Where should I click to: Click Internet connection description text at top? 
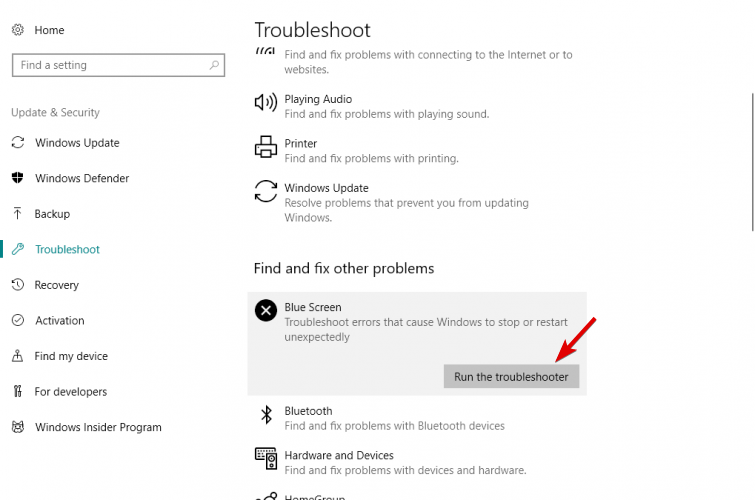pos(428,62)
